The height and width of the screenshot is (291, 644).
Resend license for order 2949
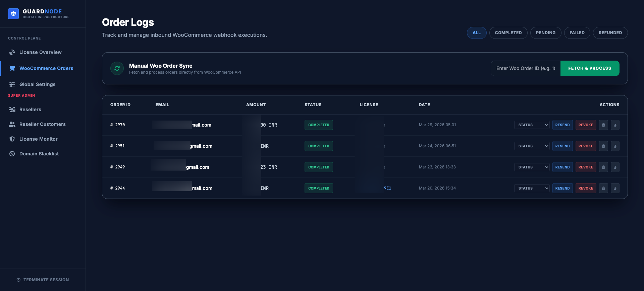click(562, 167)
